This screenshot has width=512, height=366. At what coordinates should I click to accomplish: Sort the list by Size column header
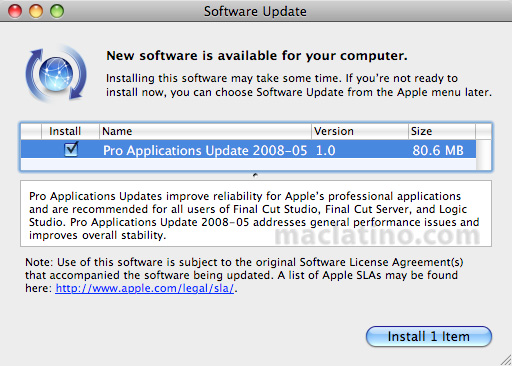click(441, 131)
